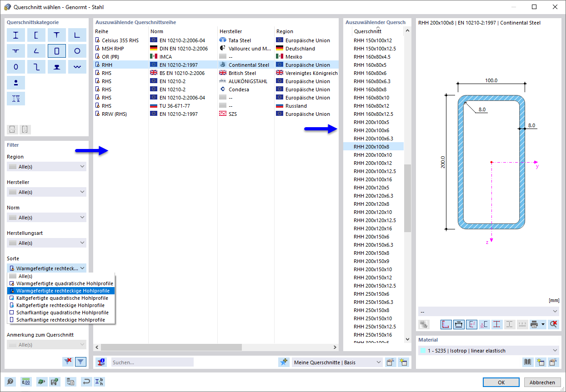This screenshot has width=566, height=392.
Task: Toggle dimensions display in section preview
Action: [459, 324]
